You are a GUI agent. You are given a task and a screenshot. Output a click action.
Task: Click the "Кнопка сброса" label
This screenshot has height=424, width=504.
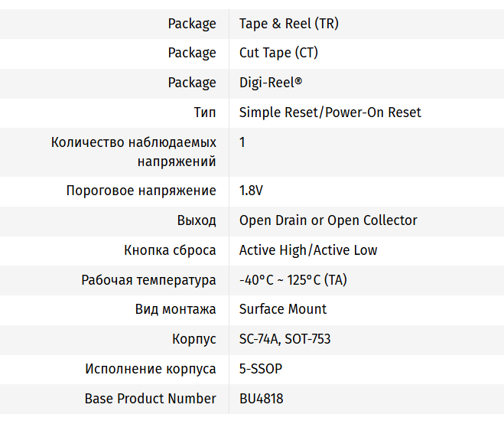(x=170, y=250)
